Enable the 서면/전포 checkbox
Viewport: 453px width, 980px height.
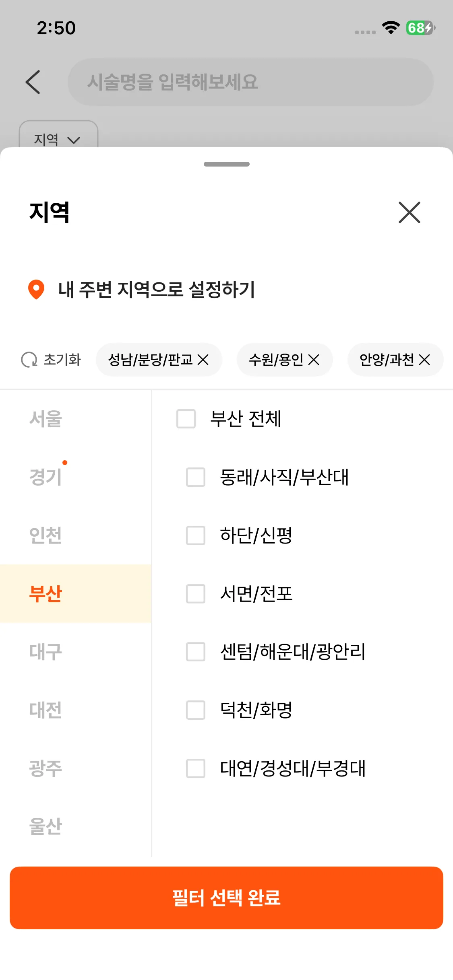click(x=196, y=594)
